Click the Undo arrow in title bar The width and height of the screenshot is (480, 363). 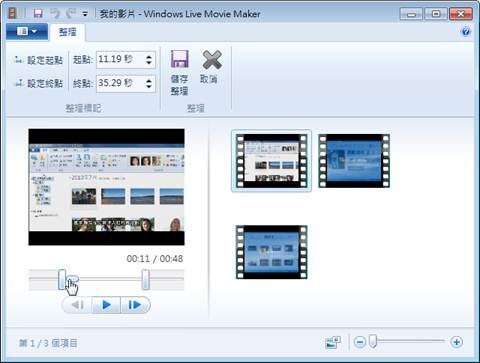click(55, 13)
